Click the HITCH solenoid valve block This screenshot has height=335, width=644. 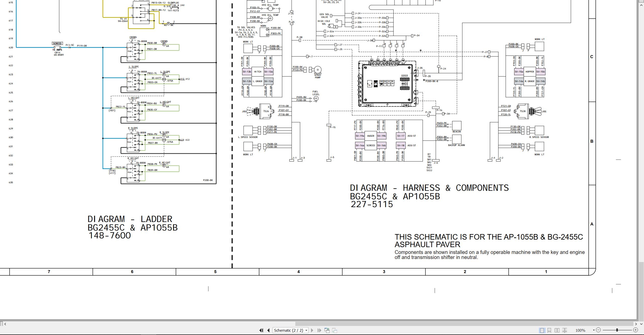(x=258, y=72)
